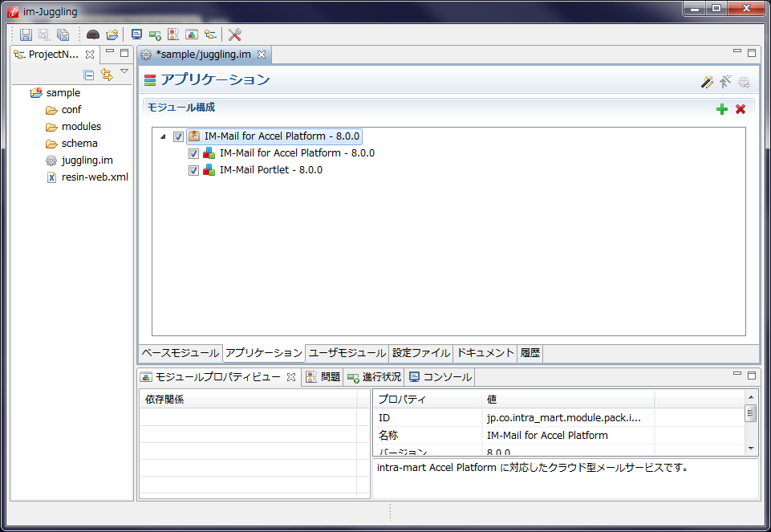Screen dimensions: 771x532
Task: Click the プロパティ column header
Action: [428, 400]
